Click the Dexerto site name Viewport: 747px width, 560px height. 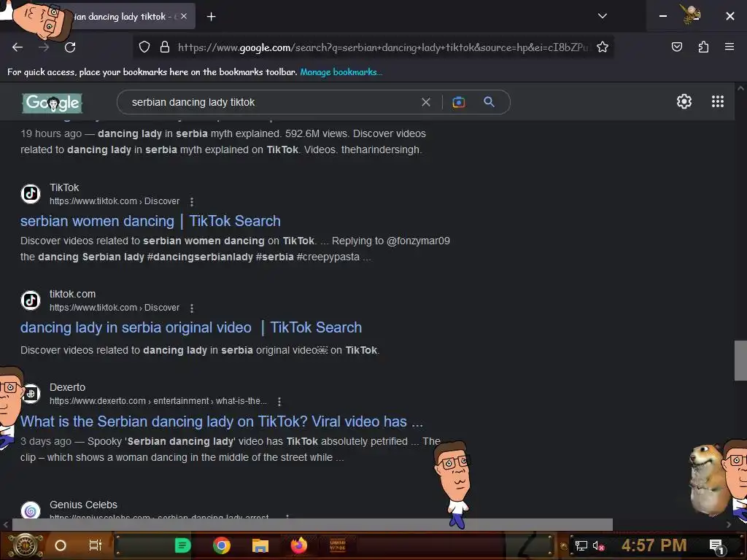point(68,388)
